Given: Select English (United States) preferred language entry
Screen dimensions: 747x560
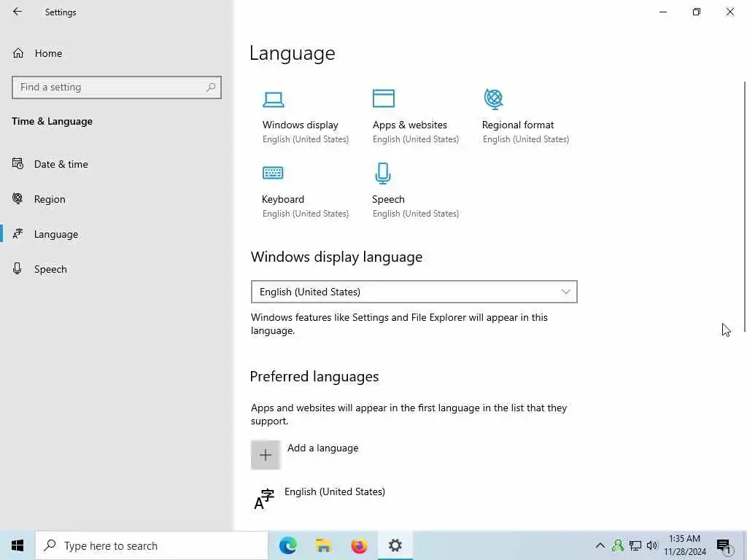Looking at the screenshot, I should click(x=334, y=492).
